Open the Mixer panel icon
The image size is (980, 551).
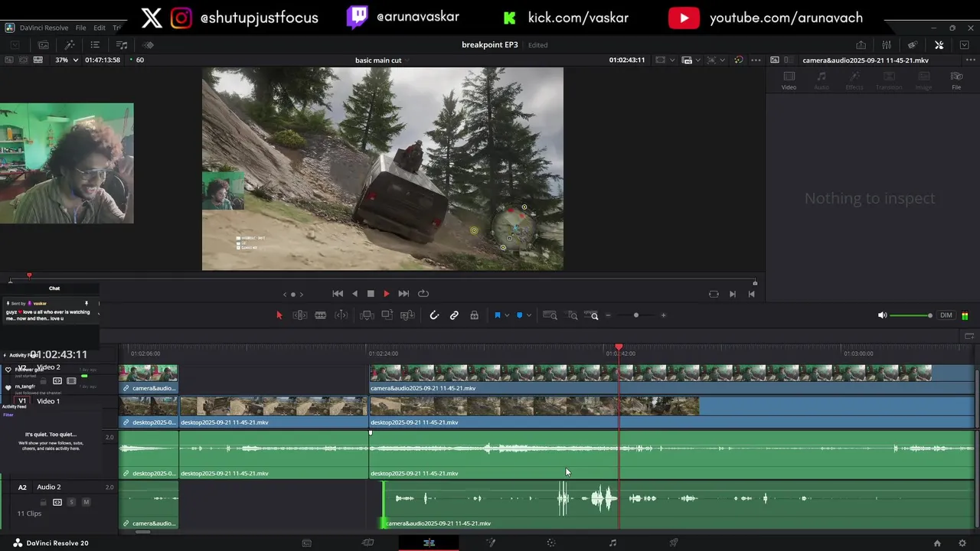click(887, 45)
